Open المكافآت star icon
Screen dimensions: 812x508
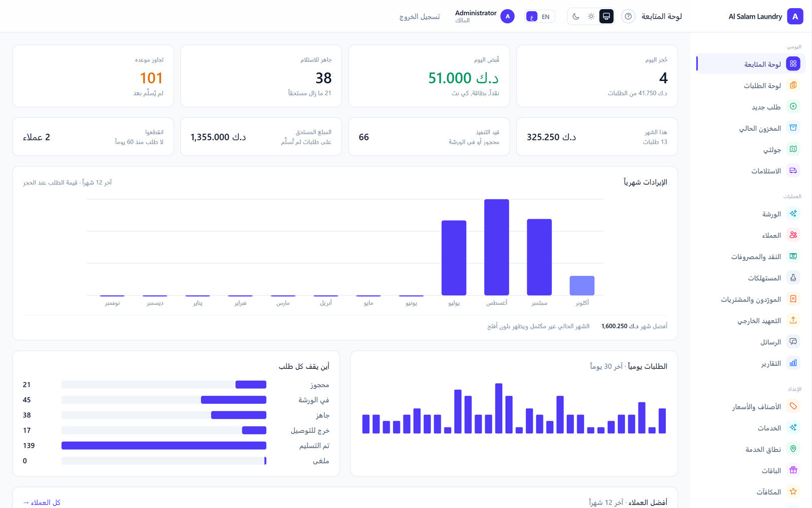click(x=793, y=491)
